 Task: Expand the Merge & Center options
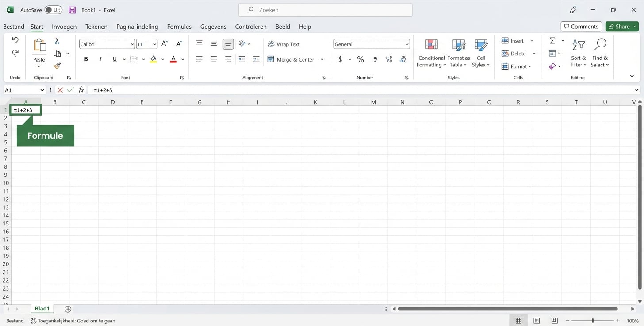coord(322,59)
